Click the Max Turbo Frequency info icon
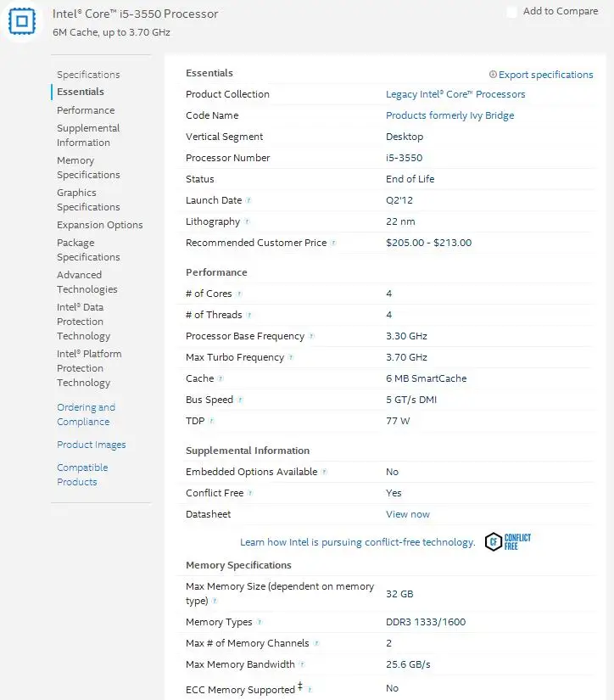 coord(291,358)
